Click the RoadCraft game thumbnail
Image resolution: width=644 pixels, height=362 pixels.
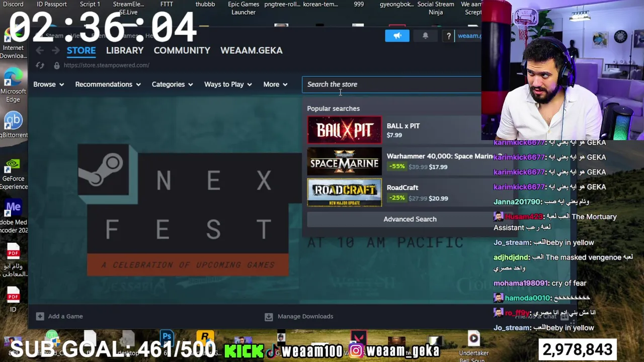[345, 193]
